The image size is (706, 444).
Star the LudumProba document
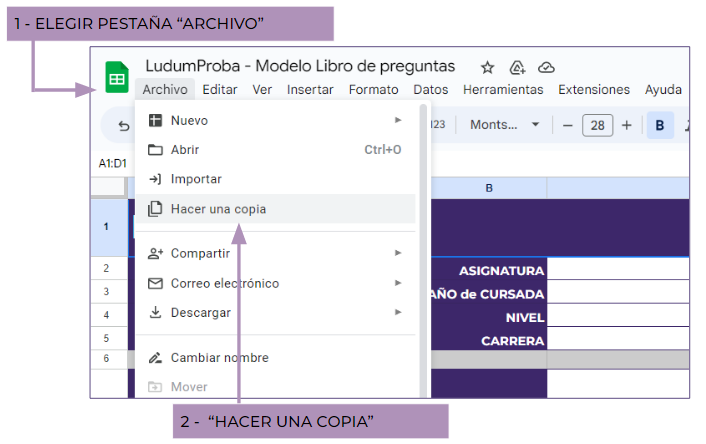(x=487, y=67)
